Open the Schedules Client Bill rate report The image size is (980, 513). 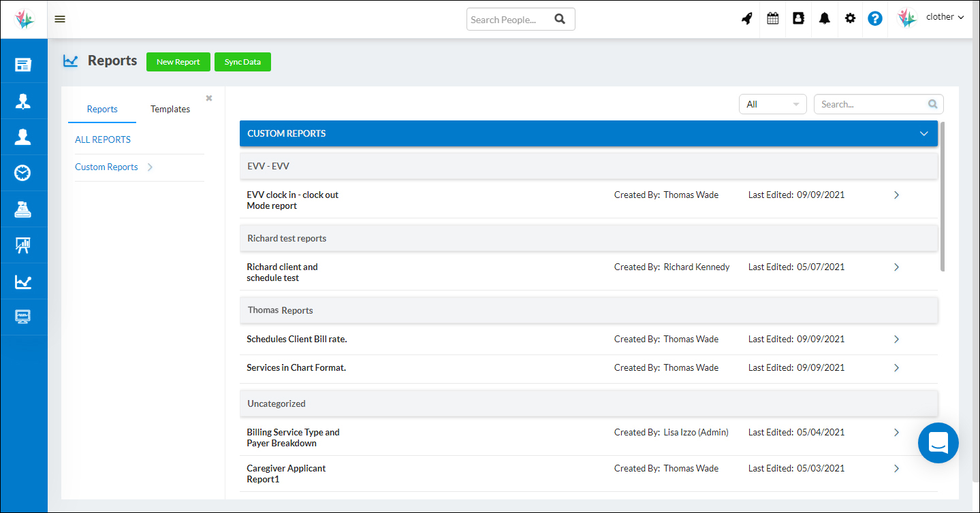click(296, 338)
